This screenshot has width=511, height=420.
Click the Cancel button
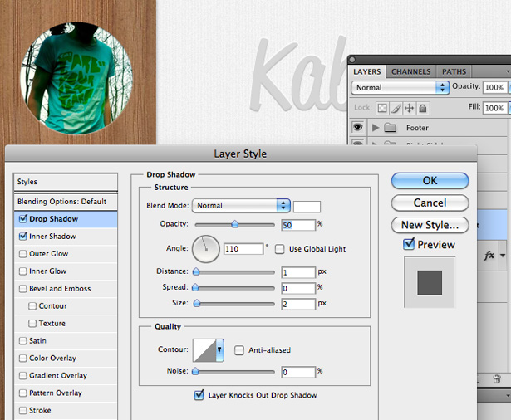click(x=430, y=203)
